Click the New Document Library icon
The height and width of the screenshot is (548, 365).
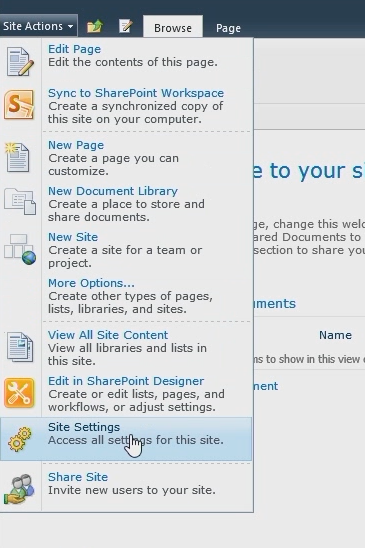[20, 201]
